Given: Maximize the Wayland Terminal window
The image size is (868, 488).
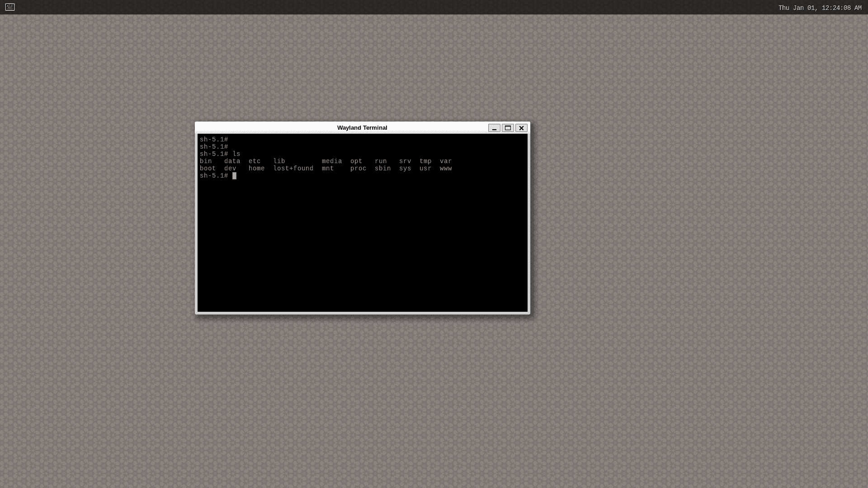Looking at the screenshot, I should (x=508, y=128).
